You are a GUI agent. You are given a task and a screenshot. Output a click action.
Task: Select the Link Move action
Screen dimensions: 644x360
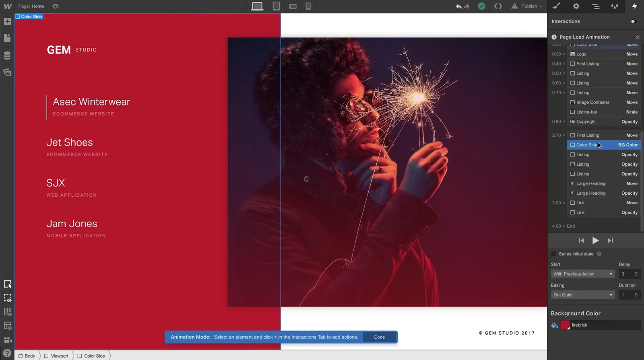(604, 203)
